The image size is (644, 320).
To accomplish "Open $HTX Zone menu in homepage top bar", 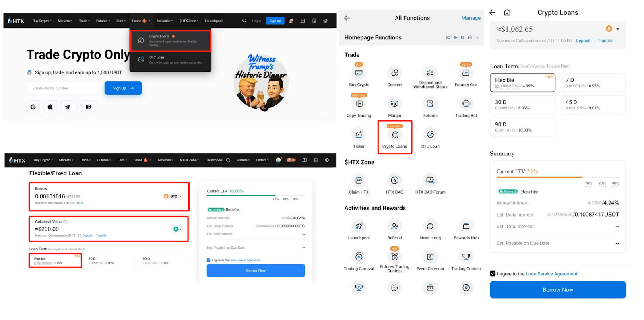I will click(189, 21).
